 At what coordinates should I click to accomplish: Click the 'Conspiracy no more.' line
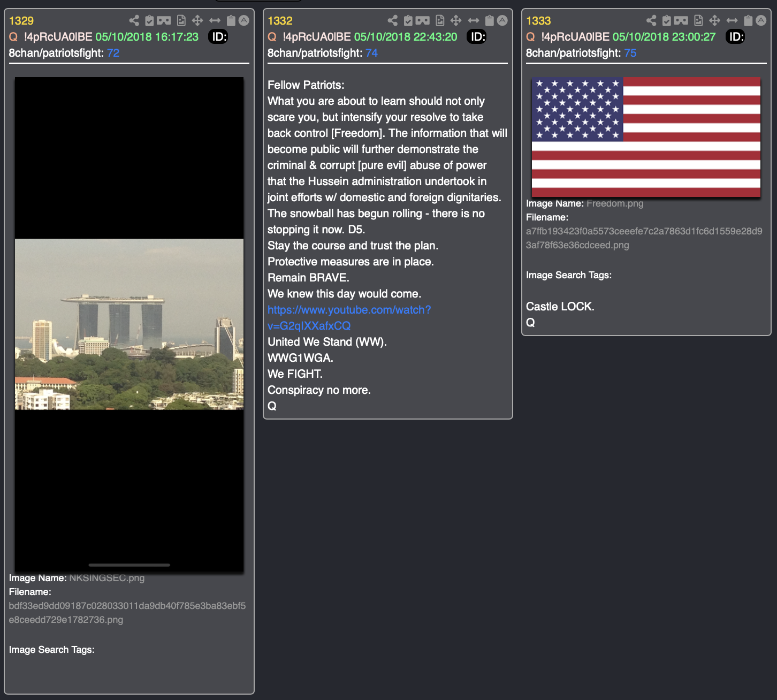pyautogui.click(x=319, y=390)
